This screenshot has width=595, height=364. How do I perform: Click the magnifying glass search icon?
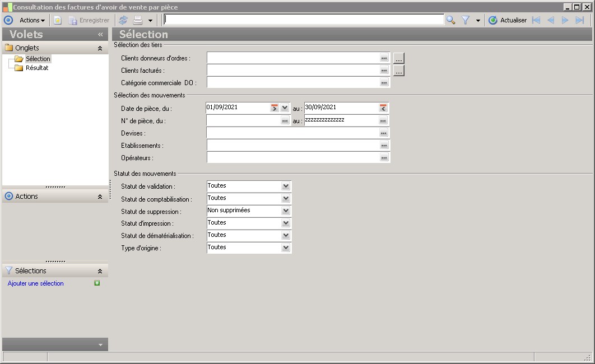[451, 20]
